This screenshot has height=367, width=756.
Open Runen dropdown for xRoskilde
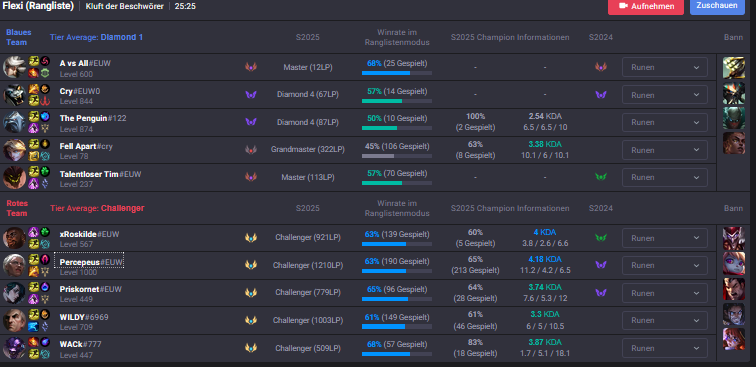click(x=665, y=238)
